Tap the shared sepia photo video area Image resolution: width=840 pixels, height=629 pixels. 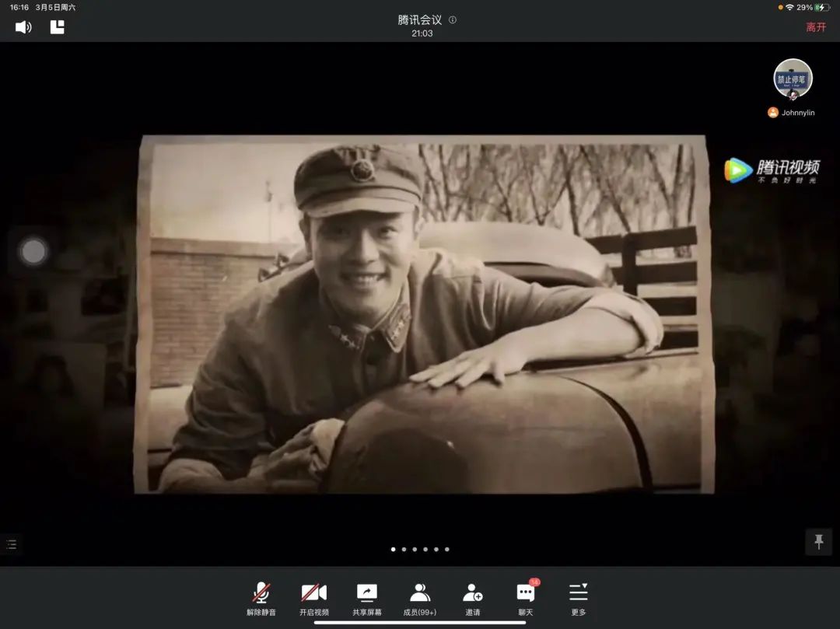(x=422, y=314)
